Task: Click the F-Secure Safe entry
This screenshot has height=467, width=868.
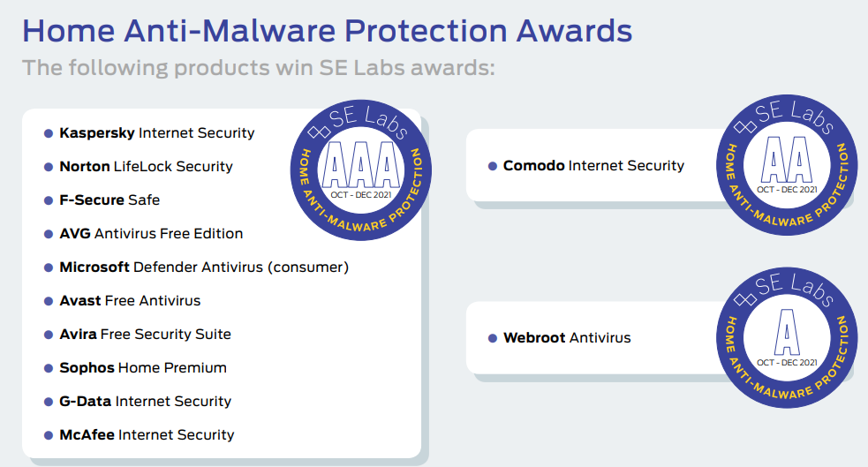Action: (x=109, y=200)
